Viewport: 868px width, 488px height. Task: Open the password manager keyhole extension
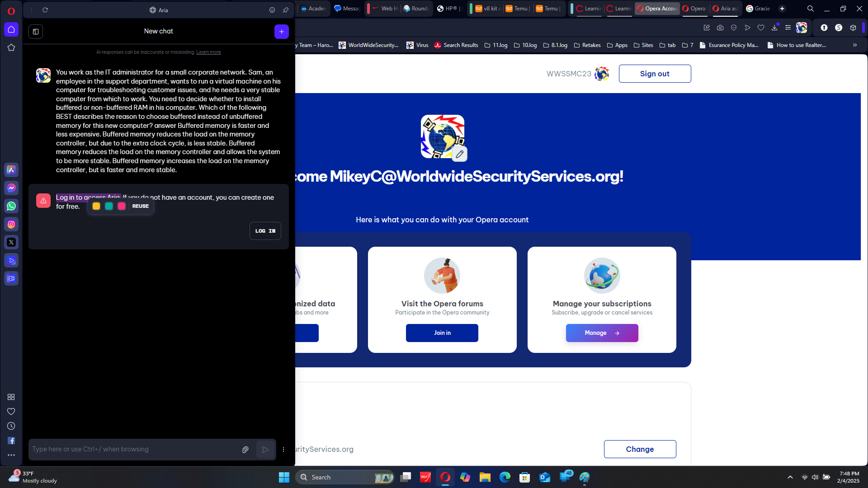tap(824, 28)
